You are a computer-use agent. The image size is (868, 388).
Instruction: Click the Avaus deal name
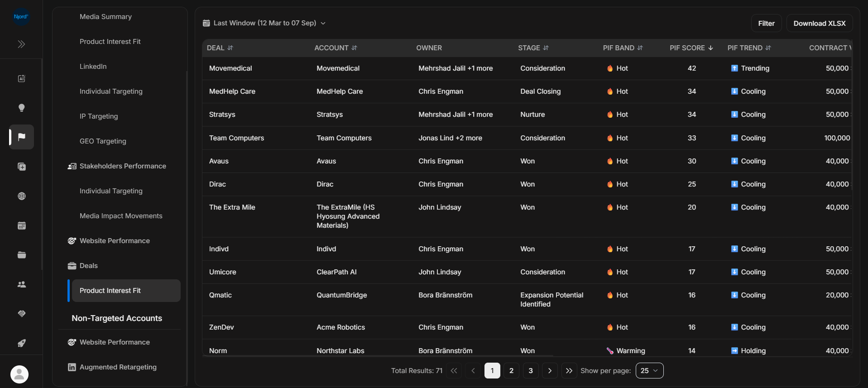tap(219, 161)
